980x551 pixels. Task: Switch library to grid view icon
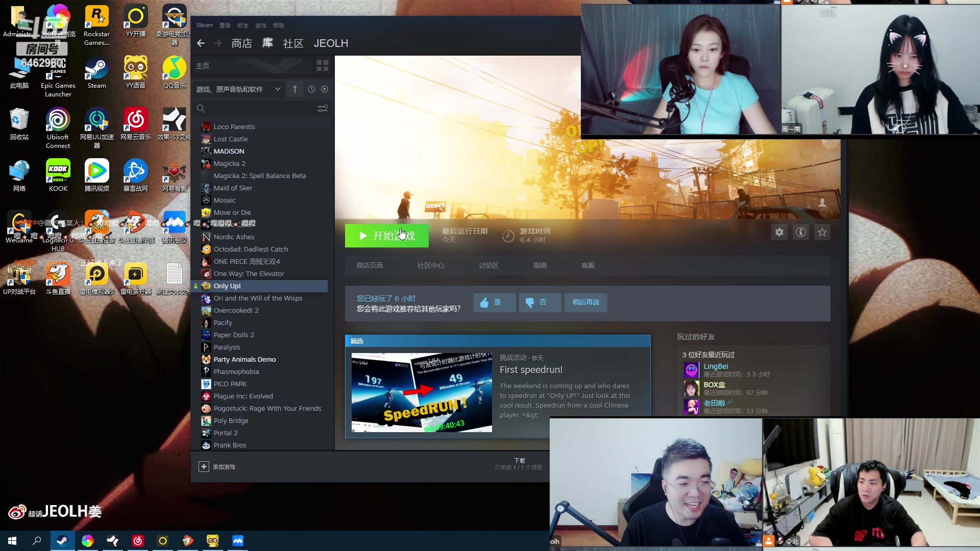322,66
